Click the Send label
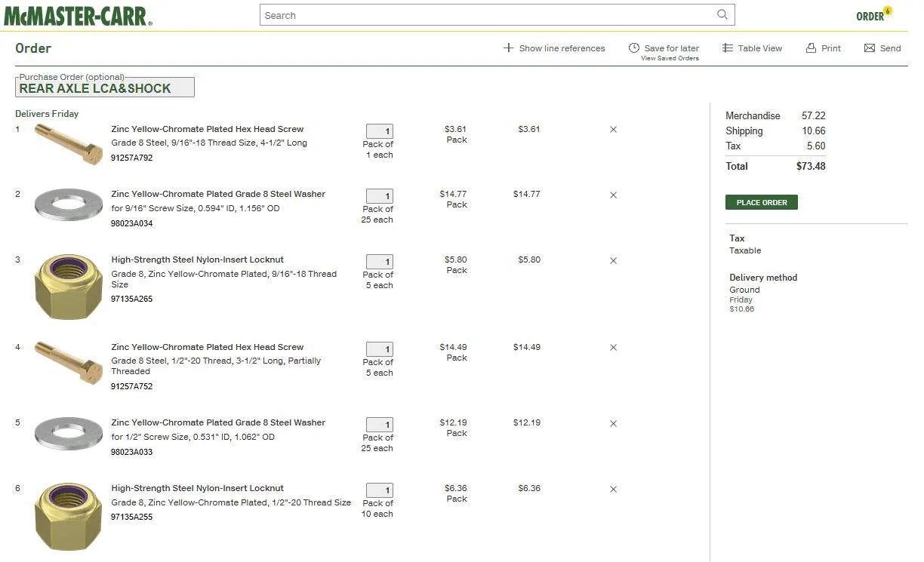Screen dimensions: 924x562 click(890, 48)
